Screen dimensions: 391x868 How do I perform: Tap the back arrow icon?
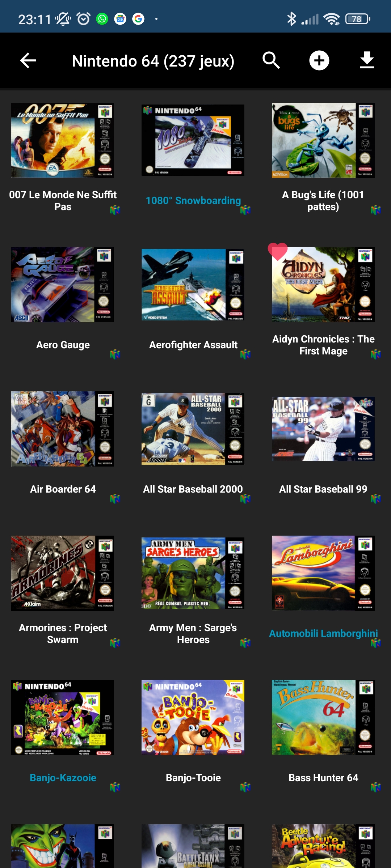pos(28,60)
